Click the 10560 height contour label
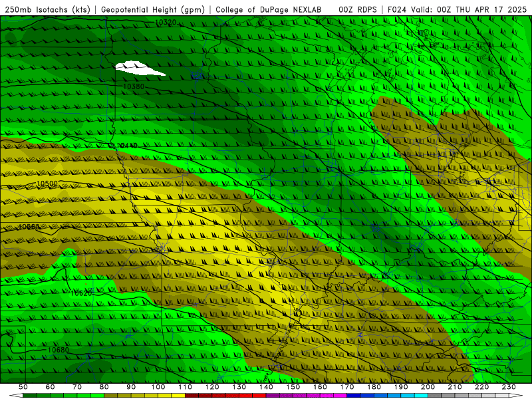Screen dimensions: 532x399 29,227
